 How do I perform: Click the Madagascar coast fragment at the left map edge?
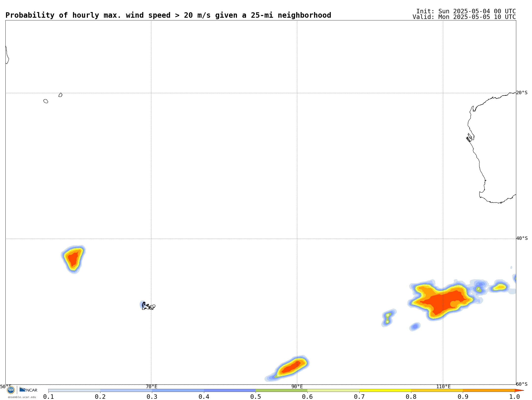pyautogui.click(x=7, y=55)
